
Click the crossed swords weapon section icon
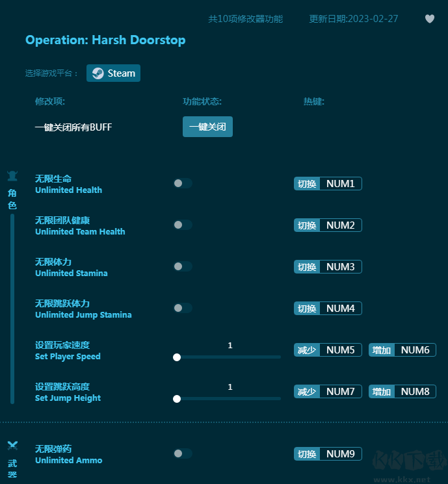[x=12, y=446]
